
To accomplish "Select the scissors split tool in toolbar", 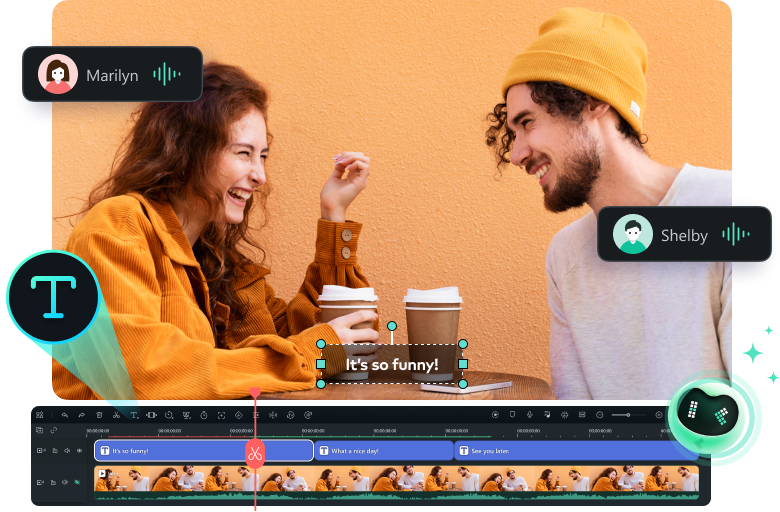I will point(116,414).
